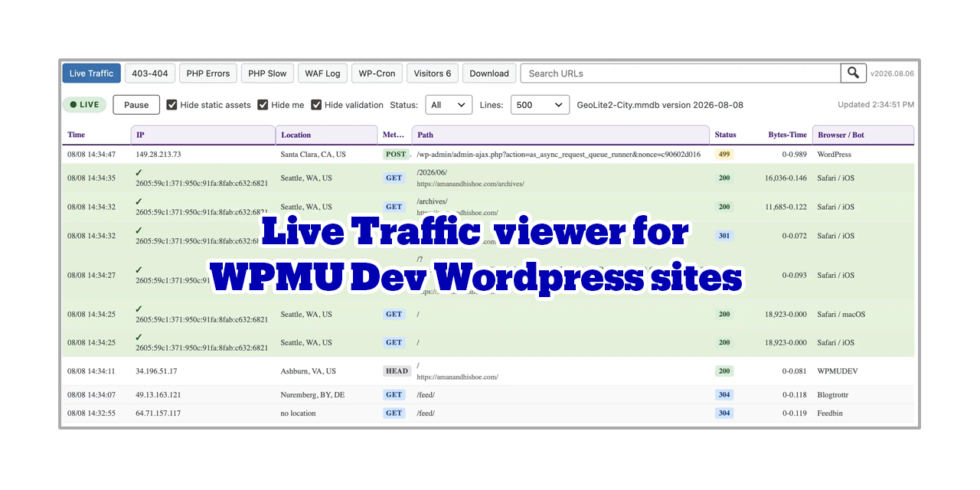Open the Visitors 6 tab
This screenshot has height=490, width=980.
[432, 73]
